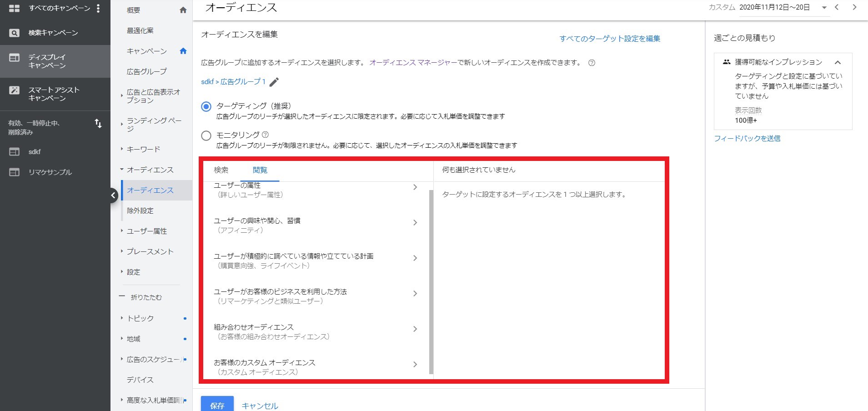This screenshot has width=868, height=411.
Task: Click the リマケサンプル campaign icon
Action: [14, 172]
